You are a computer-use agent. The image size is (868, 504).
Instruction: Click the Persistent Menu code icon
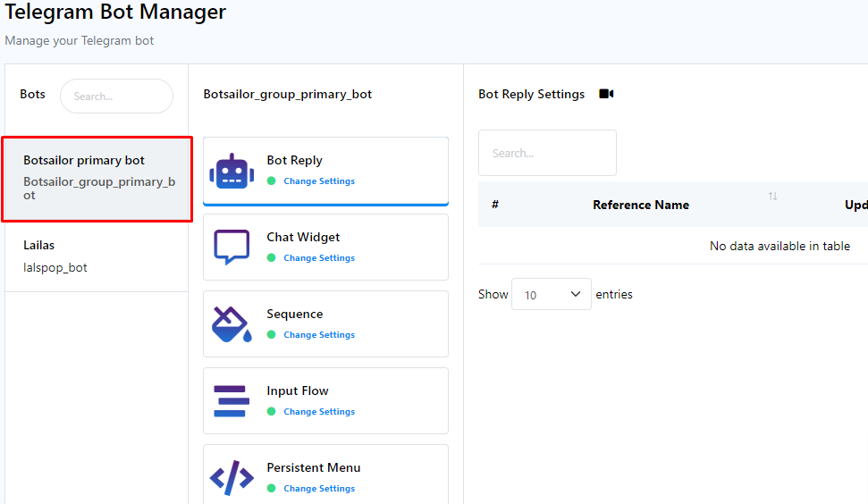tap(232, 477)
